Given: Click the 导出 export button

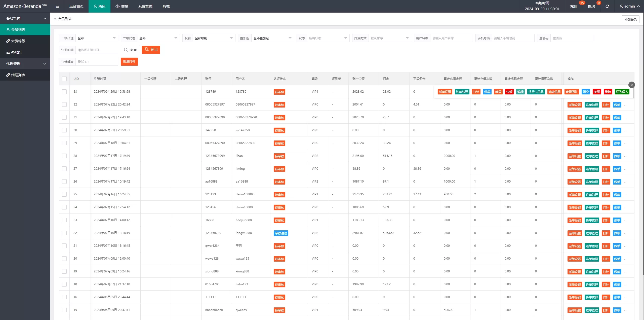Looking at the screenshot, I should click(151, 50).
